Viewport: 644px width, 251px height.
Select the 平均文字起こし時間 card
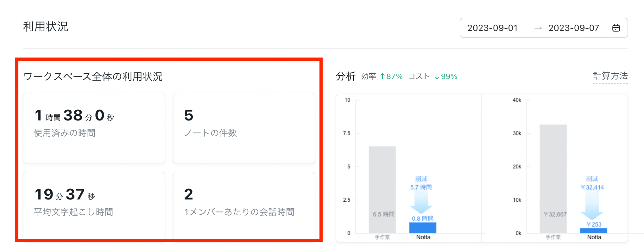[x=94, y=205]
